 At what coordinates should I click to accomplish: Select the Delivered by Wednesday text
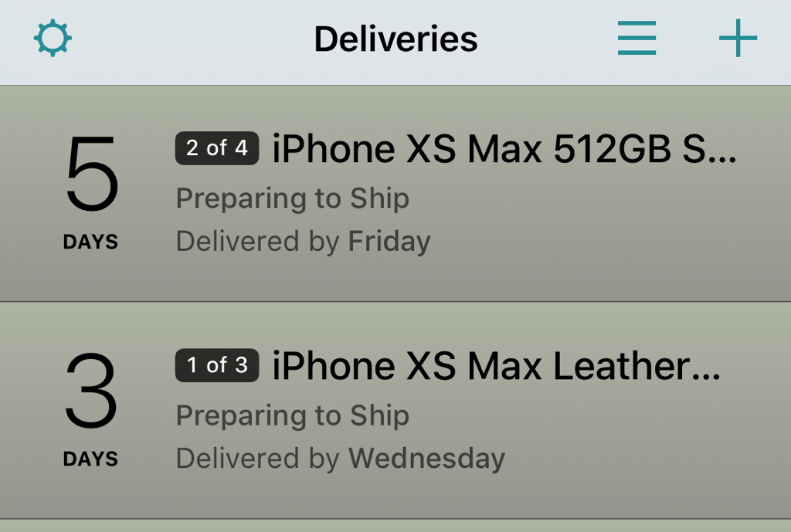[x=340, y=459]
